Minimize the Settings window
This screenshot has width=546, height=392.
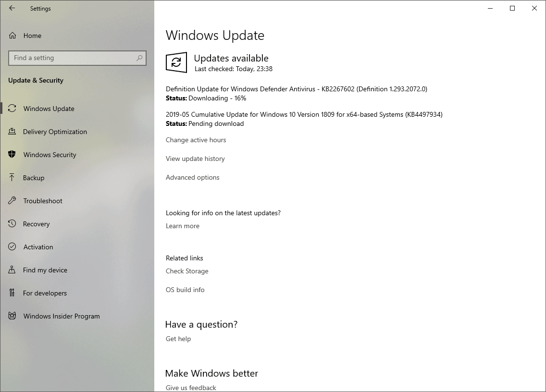[490, 8]
